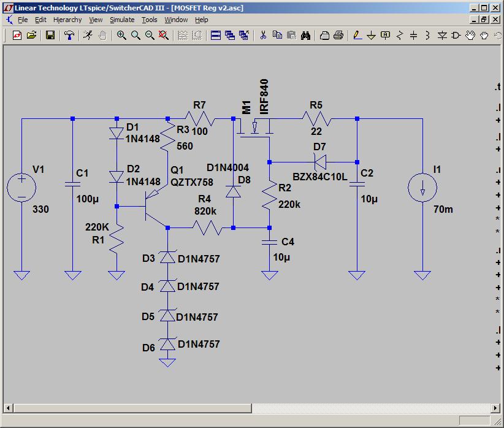Image resolution: width=504 pixels, height=428 pixels.
Task: Open the Simulate menu
Action: tap(122, 20)
